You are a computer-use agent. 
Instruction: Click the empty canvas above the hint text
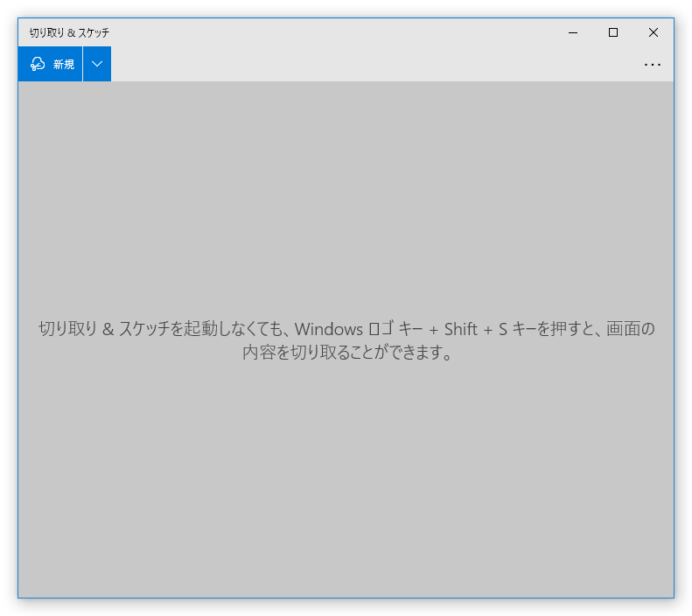346,192
